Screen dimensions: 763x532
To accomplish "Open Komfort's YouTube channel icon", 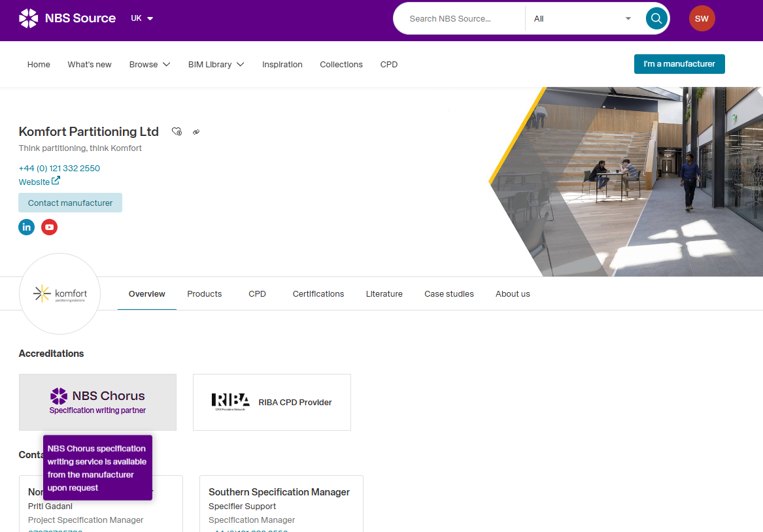I will coord(49,227).
